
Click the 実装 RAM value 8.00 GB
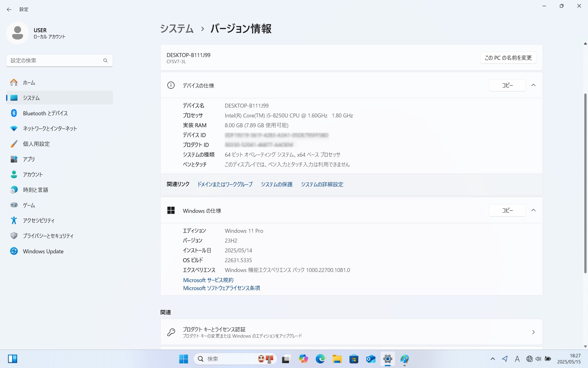[256, 125]
